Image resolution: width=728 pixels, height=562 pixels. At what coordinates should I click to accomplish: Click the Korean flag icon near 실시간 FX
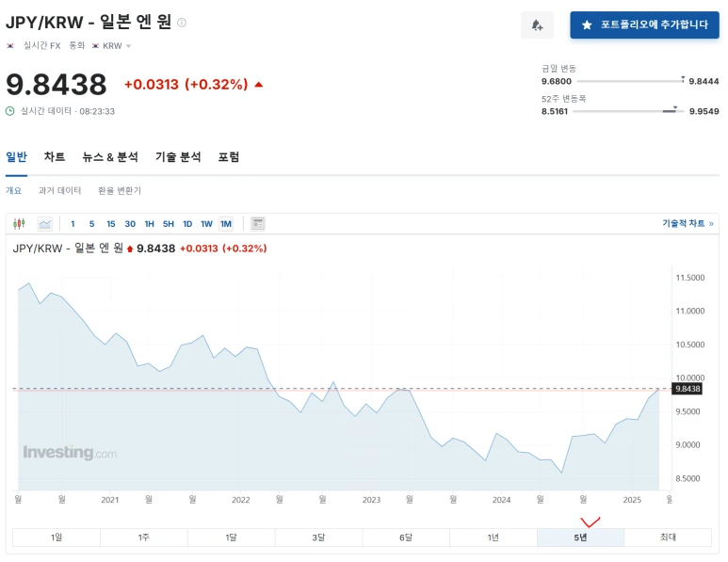pyautogui.click(x=10, y=45)
